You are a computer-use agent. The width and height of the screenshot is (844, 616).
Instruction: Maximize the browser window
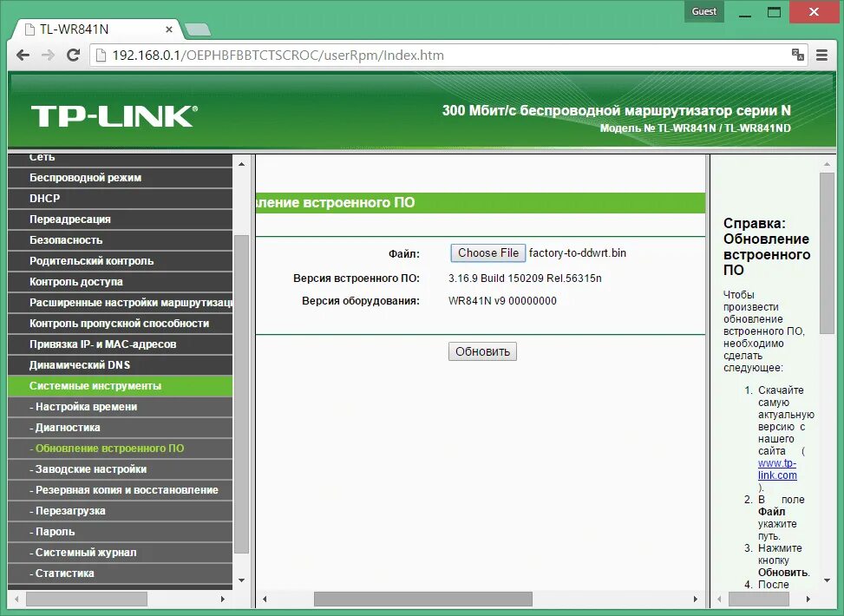click(x=774, y=12)
